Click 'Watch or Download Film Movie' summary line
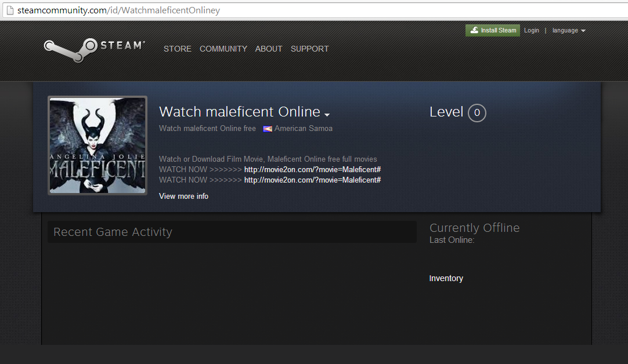 pyautogui.click(x=268, y=159)
